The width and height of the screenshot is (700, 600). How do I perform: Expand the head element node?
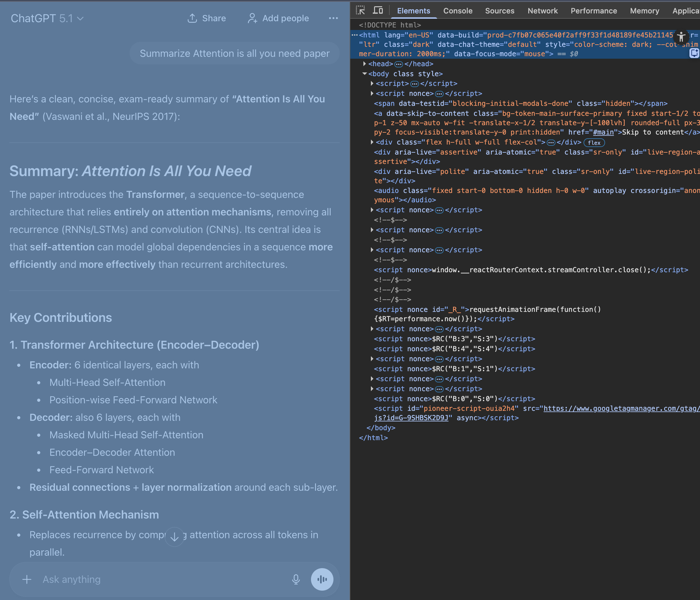365,63
